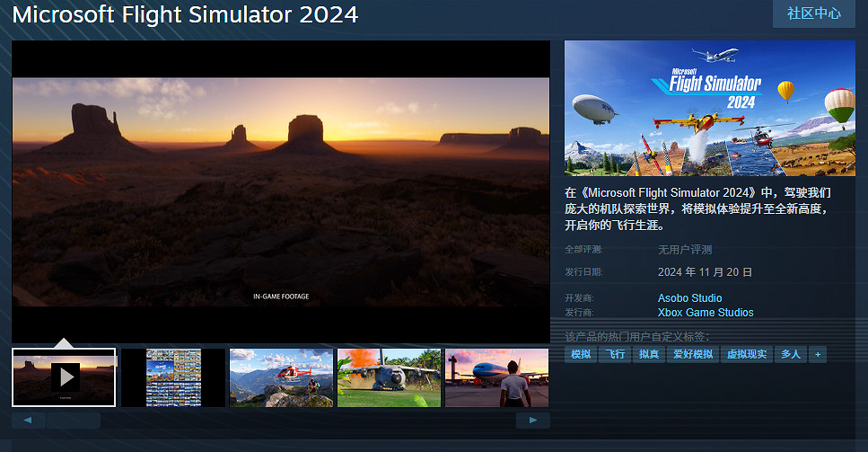Select the airport pilot walking thumbnail

[496, 377]
